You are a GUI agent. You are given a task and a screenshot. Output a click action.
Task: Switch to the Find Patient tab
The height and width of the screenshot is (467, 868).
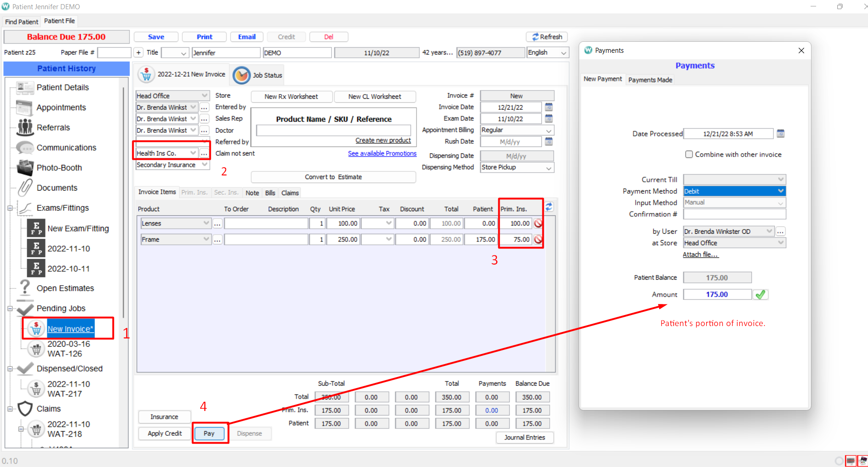[21, 21]
